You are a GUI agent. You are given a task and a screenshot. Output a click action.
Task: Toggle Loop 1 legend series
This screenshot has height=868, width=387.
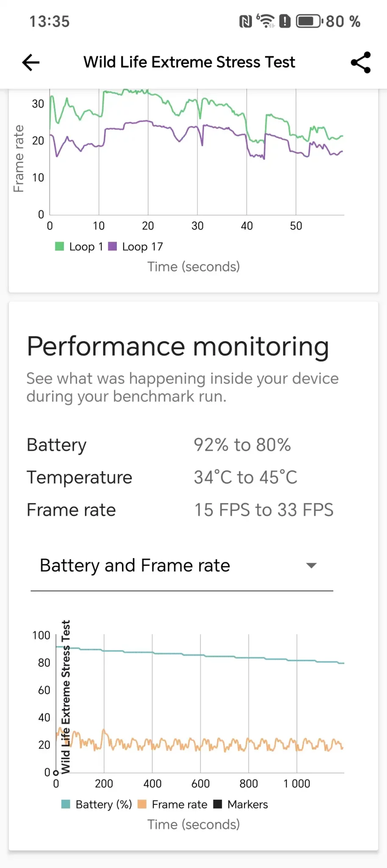[80, 247]
